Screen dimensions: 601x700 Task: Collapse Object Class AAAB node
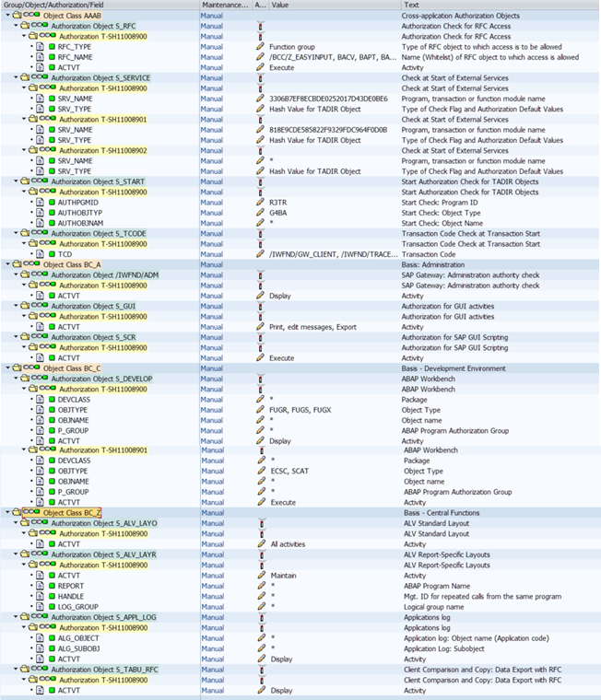7,15
